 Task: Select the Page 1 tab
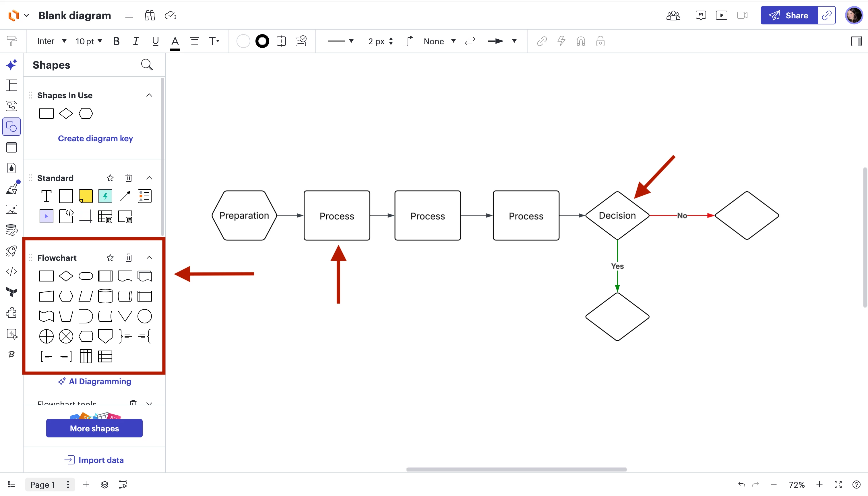[x=42, y=484]
